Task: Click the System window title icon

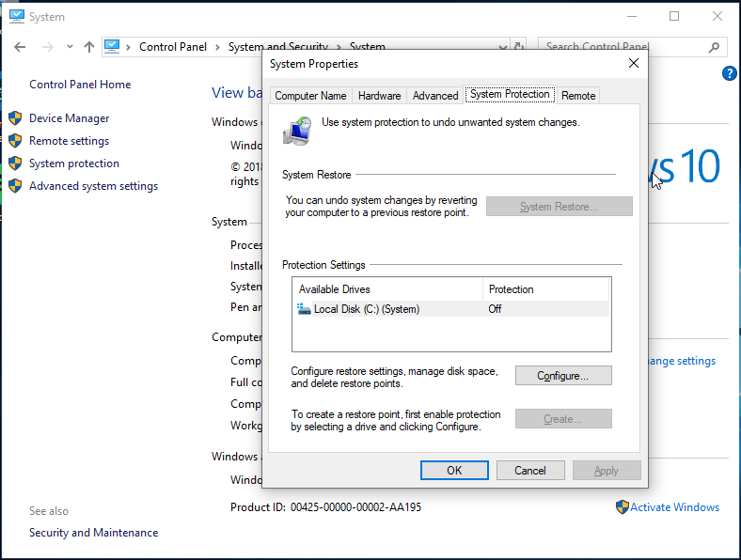Action: pyautogui.click(x=17, y=17)
